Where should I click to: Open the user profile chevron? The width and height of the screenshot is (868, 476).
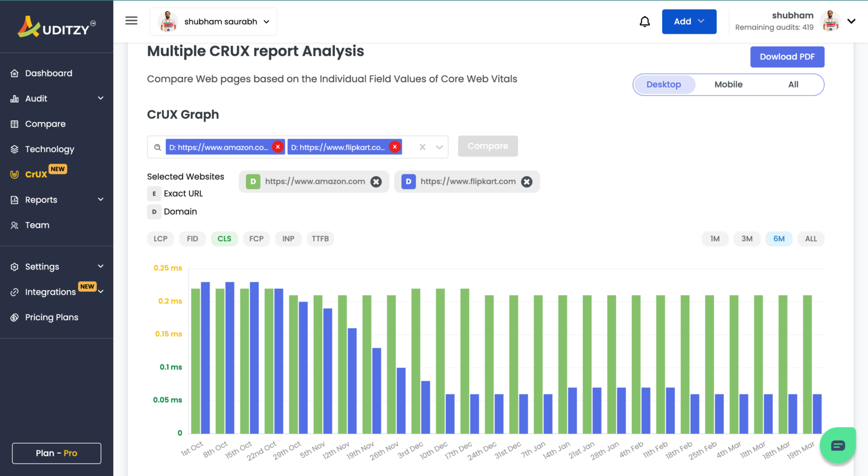pos(852,22)
